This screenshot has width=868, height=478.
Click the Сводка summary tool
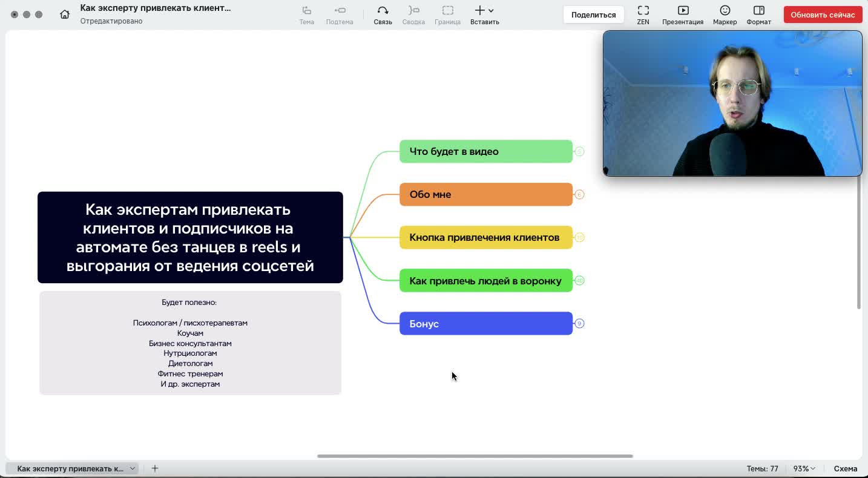click(x=413, y=15)
